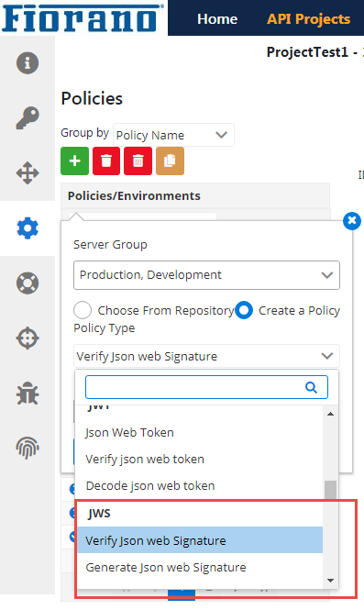Select Choose From Repository radio button
This screenshot has width=364, height=610.
pyautogui.click(x=83, y=310)
